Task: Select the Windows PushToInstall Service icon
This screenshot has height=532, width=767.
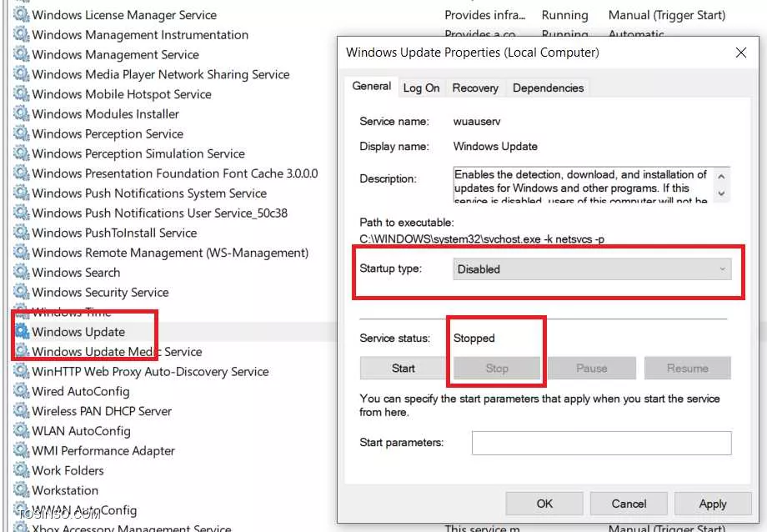Action: [x=21, y=233]
